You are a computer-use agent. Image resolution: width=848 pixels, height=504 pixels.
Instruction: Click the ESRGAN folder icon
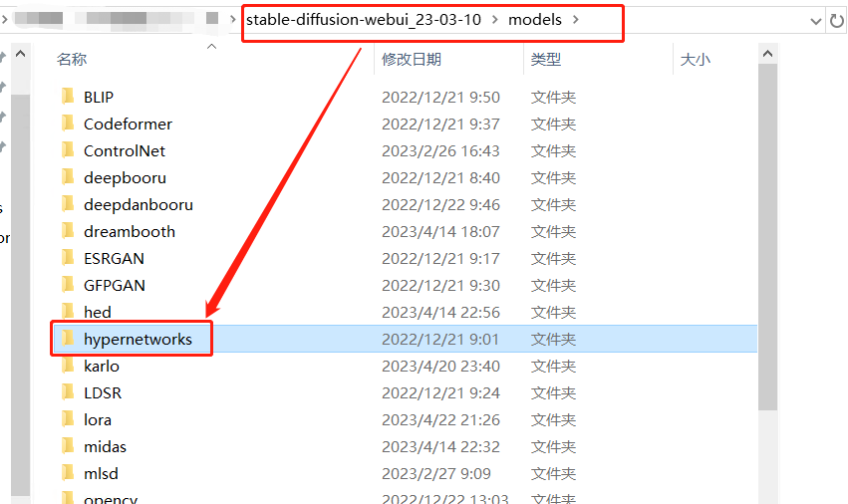68,258
